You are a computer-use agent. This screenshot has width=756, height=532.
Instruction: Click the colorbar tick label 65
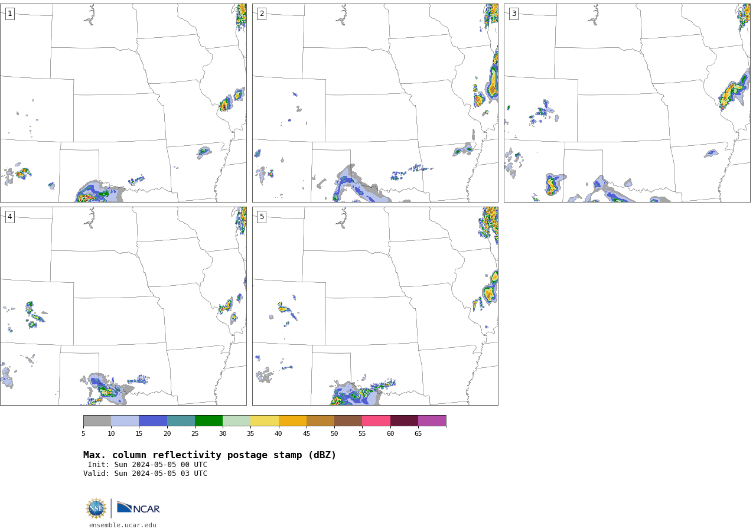click(x=418, y=434)
